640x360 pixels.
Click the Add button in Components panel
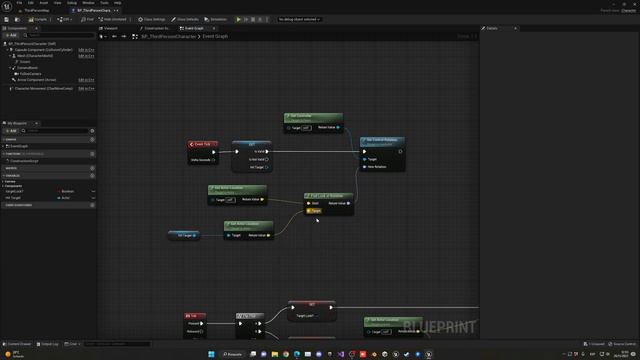pos(11,36)
